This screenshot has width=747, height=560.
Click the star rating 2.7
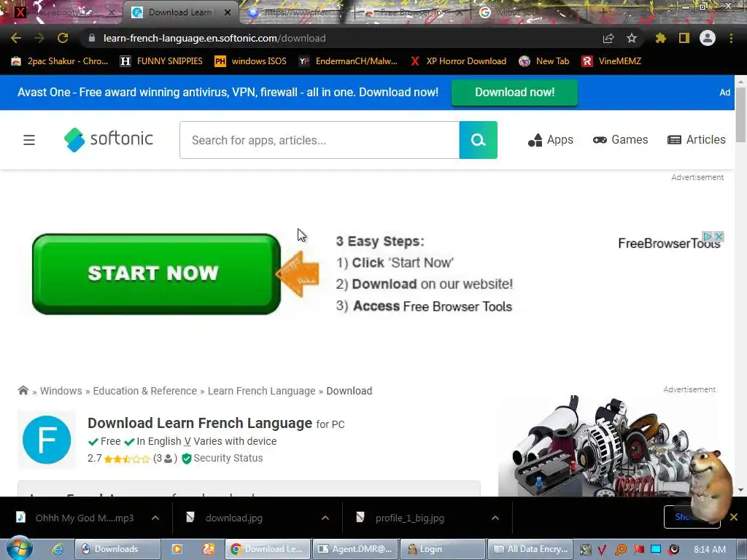[119, 459]
